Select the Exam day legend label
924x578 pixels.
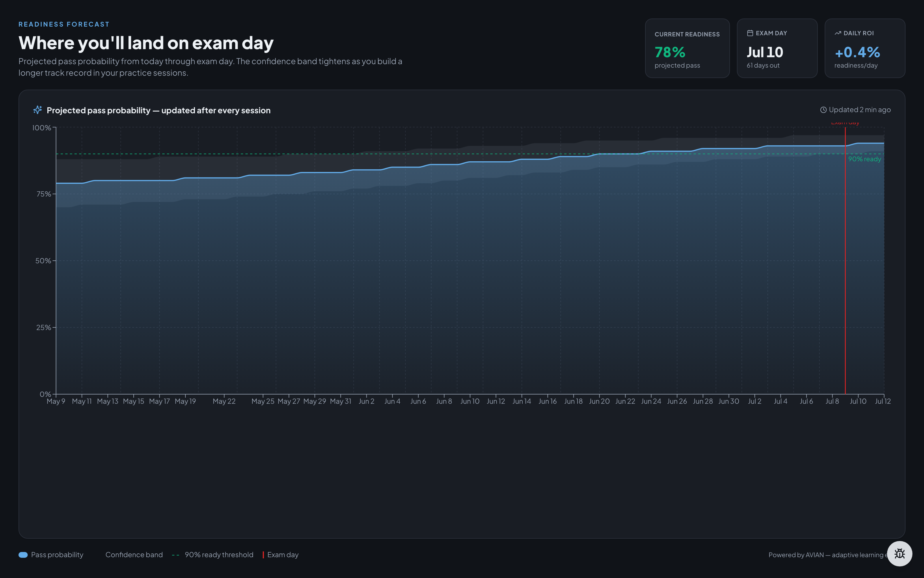[283, 555]
